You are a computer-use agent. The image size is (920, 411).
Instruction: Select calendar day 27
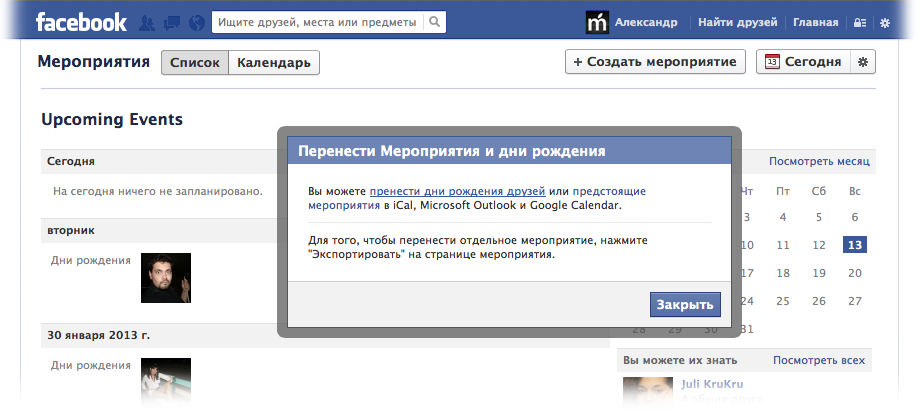click(x=855, y=301)
